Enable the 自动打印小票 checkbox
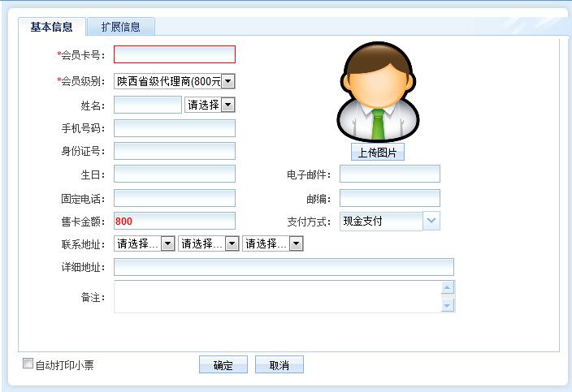 28,364
